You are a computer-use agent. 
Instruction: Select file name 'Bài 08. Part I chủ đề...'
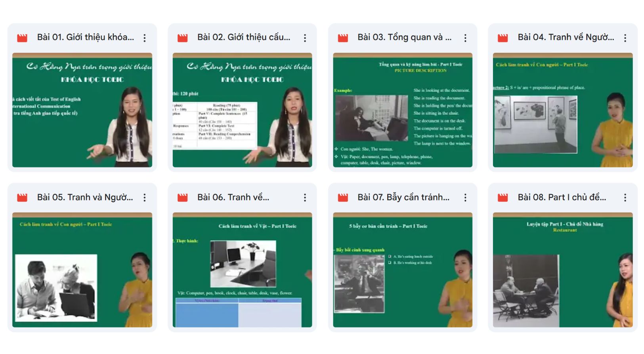(562, 197)
